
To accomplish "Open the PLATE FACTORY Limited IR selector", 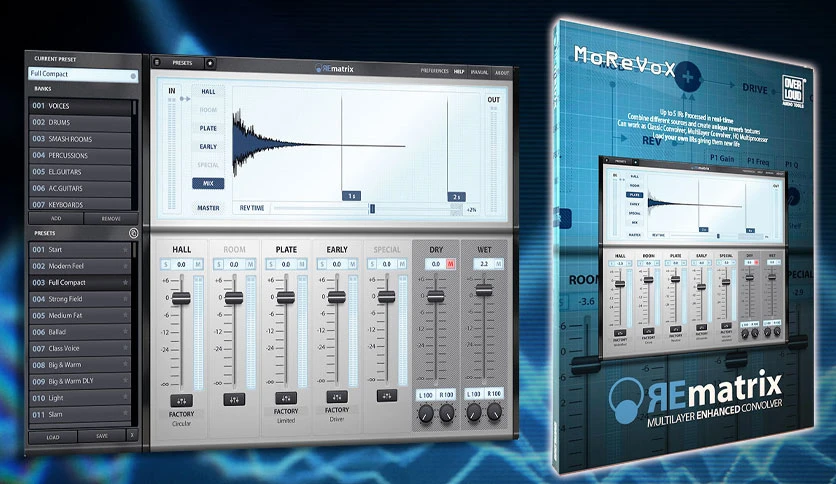I will (286, 416).
